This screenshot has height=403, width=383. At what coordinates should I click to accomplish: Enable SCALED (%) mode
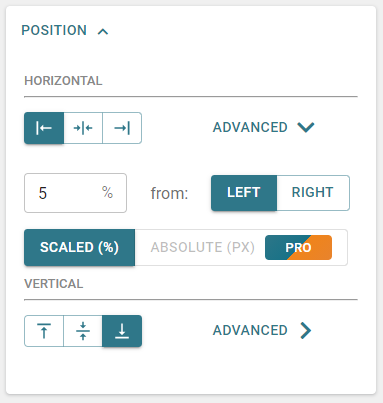(x=79, y=247)
